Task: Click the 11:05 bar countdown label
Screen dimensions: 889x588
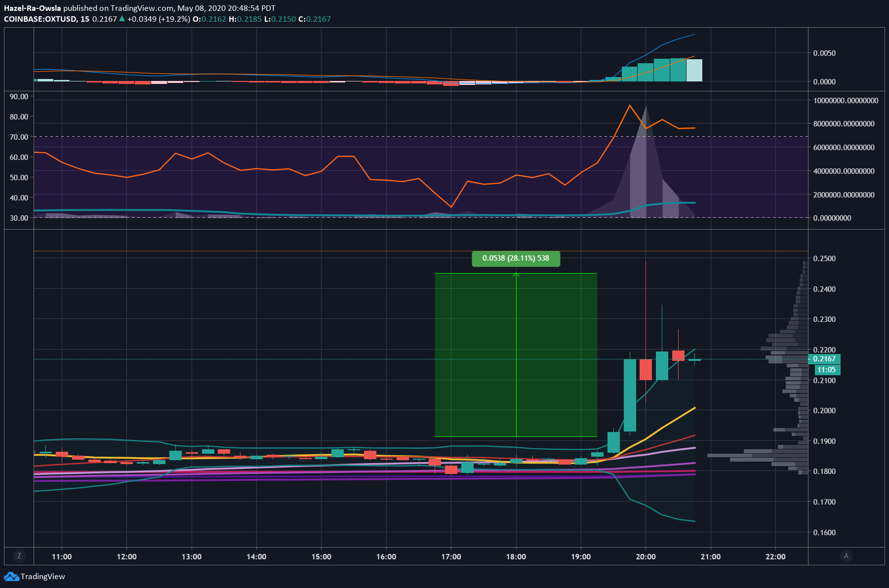Action: pos(826,370)
